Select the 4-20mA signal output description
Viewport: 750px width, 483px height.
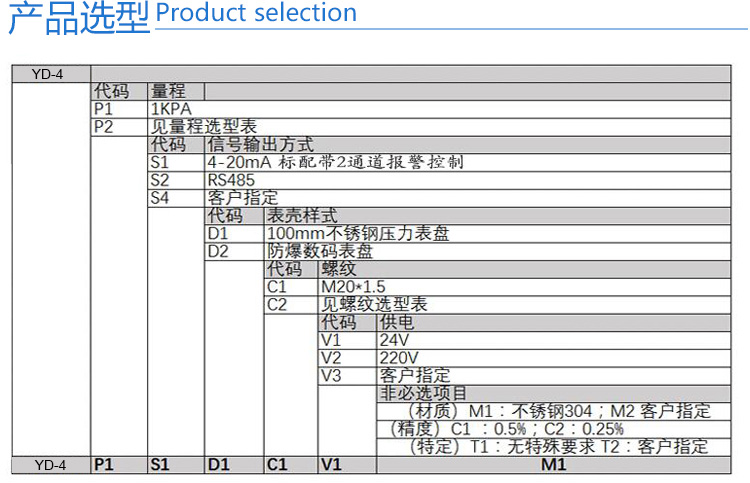334,162
